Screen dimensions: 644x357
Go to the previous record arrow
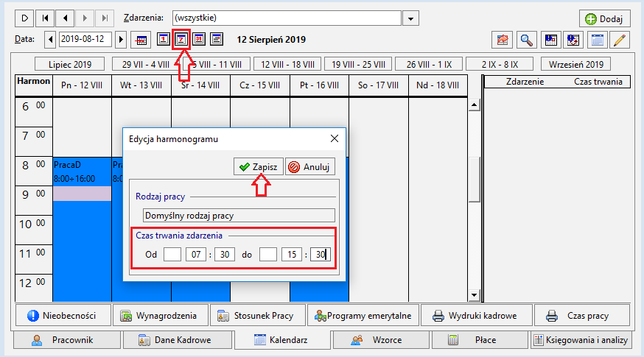tap(65, 18)
